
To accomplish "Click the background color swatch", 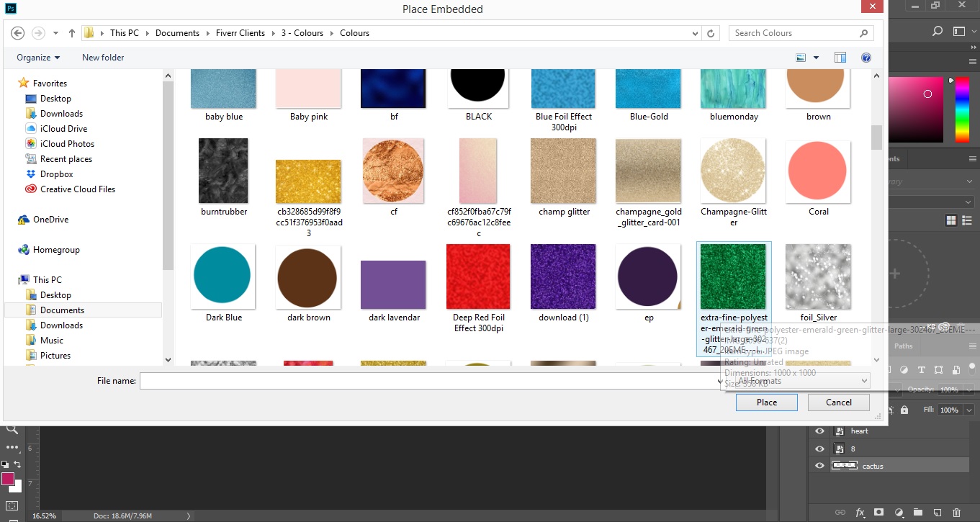I will [16, 487].
